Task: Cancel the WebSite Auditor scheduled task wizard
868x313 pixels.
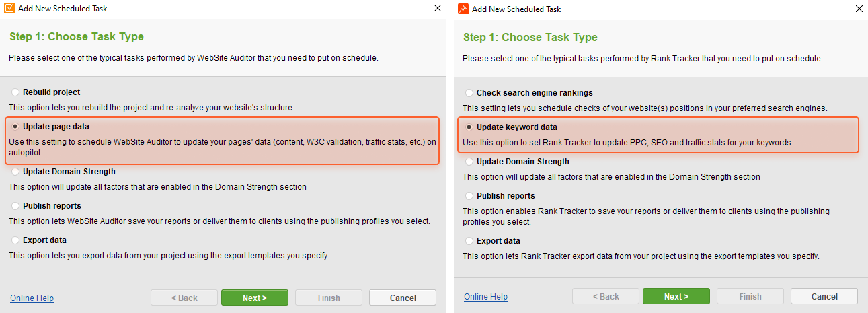Action: pyautogui.click(x=403, y=298)
